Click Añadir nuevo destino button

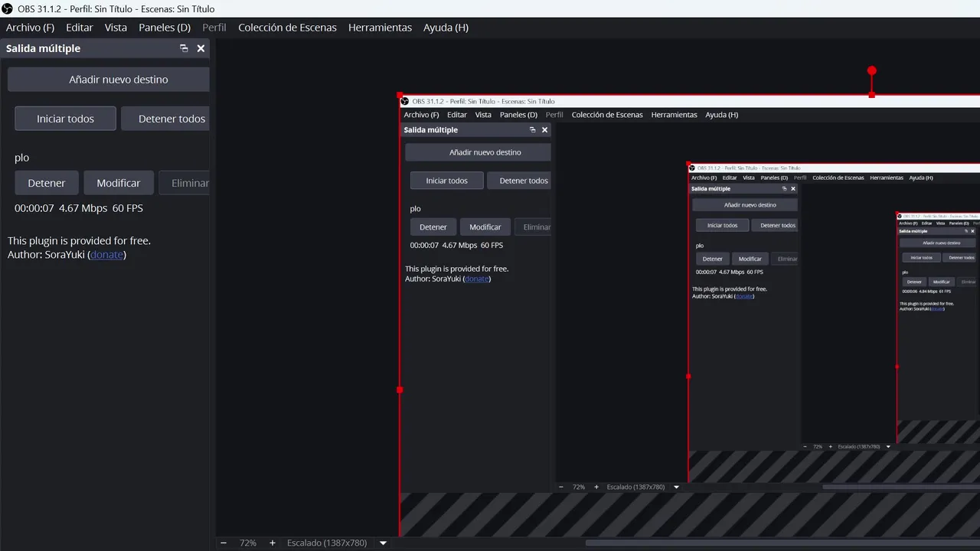point(109,80)
